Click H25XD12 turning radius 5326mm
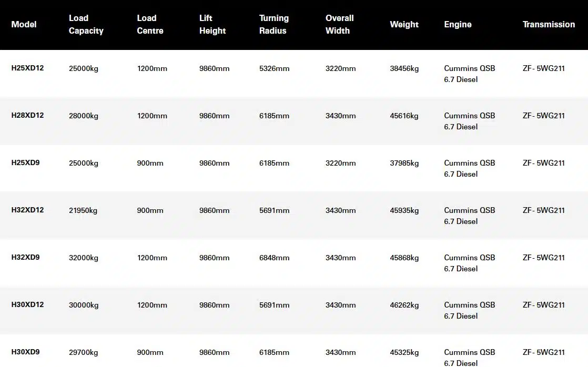The height and width of the screenshot is (367, 588). coord(274,68)
